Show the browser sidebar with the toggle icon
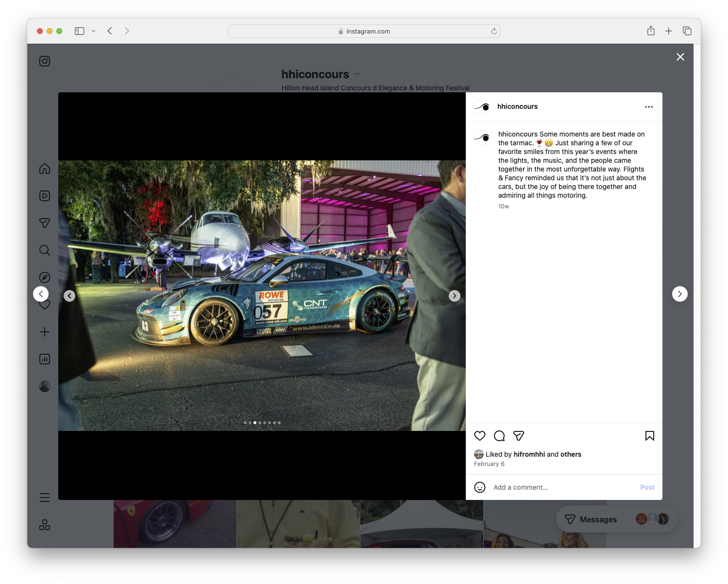Viewport: 728px width, 584px height. 79,31
